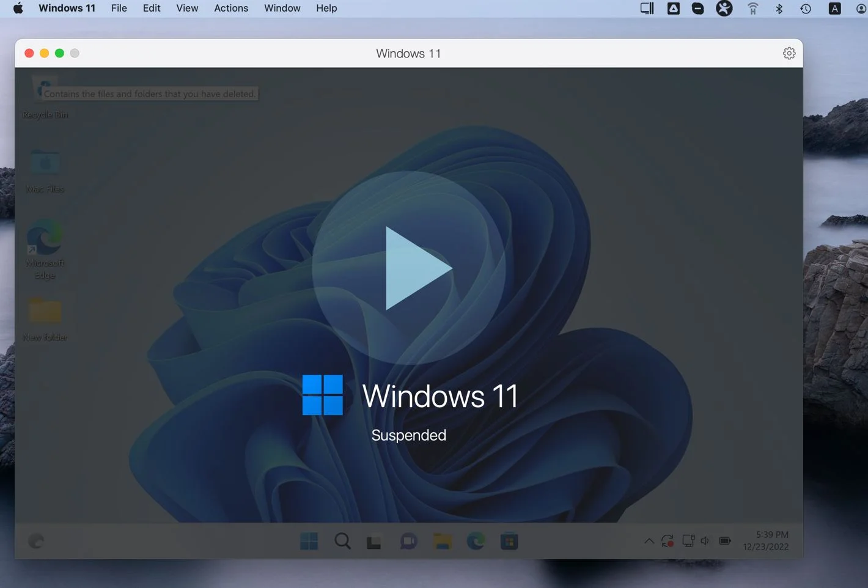868x588 pixels.
Task: Open the Google Drive menu bar icon
Action: pos(673,8)
